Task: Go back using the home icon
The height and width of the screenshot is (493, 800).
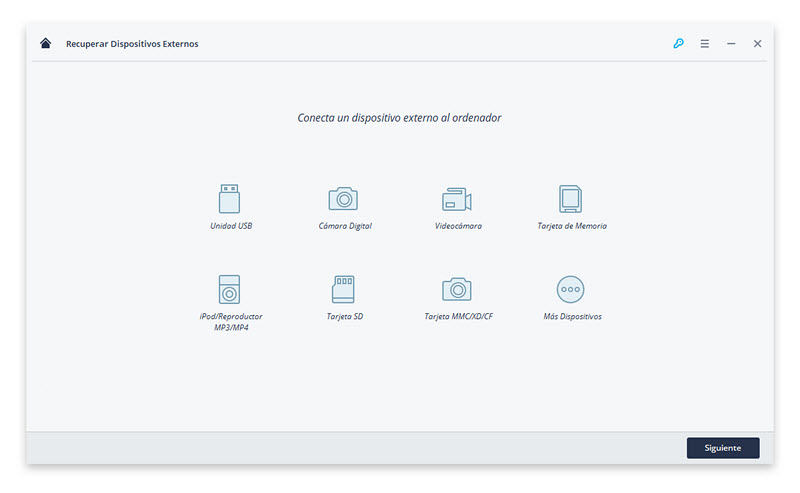Action: click(x=45, y=43)
